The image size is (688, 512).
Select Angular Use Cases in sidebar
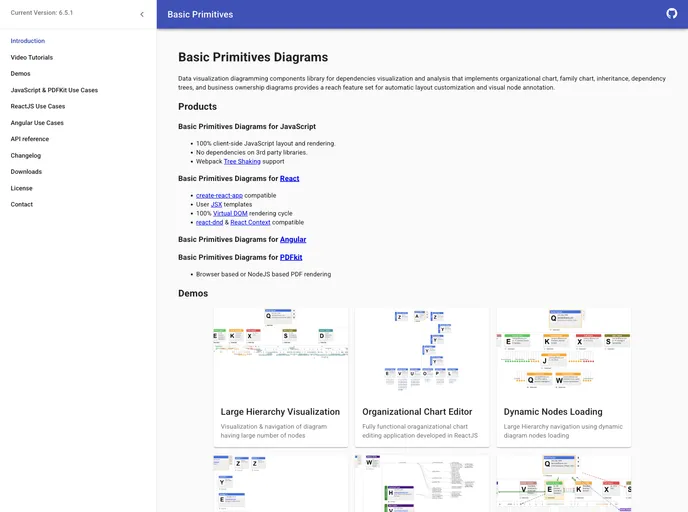pos(37,123)
